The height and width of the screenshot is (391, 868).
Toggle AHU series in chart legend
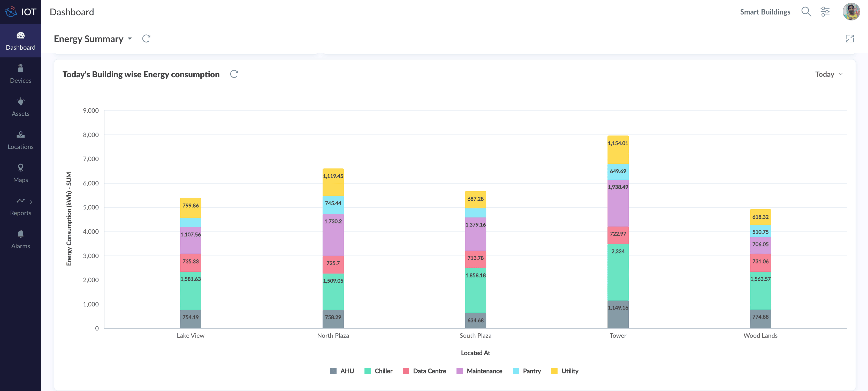pos(342,371)
